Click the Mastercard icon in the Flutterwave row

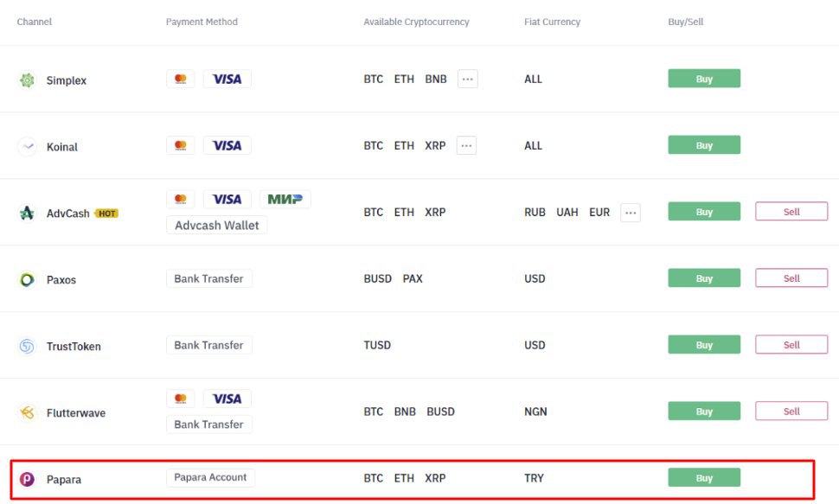tap(180, 399)
